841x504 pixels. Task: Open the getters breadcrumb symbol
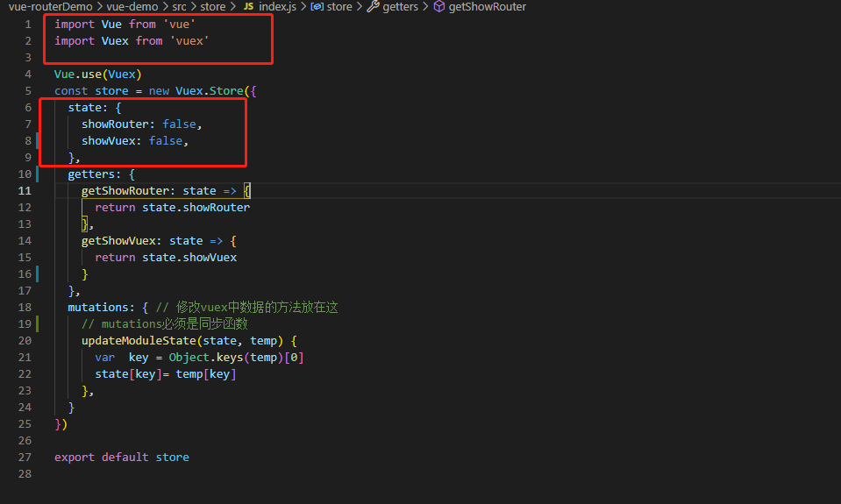pyautogui.click(x=400, y=6)
